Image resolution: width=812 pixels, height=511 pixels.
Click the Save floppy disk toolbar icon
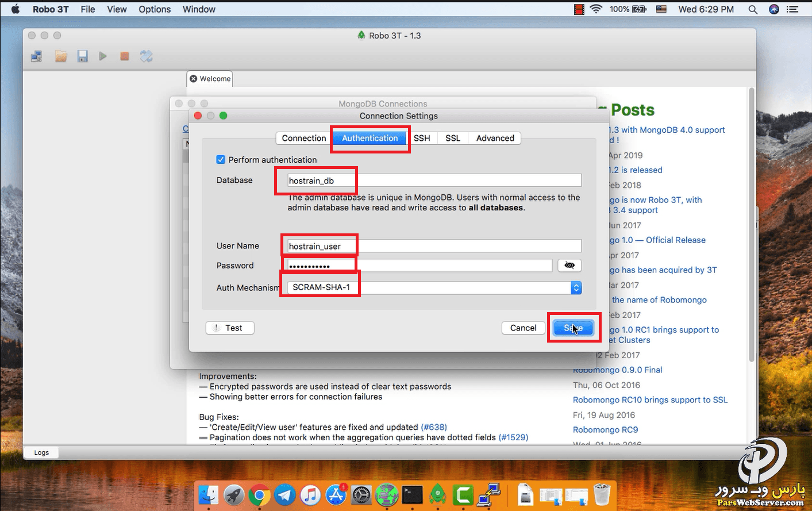coord(83,56)
